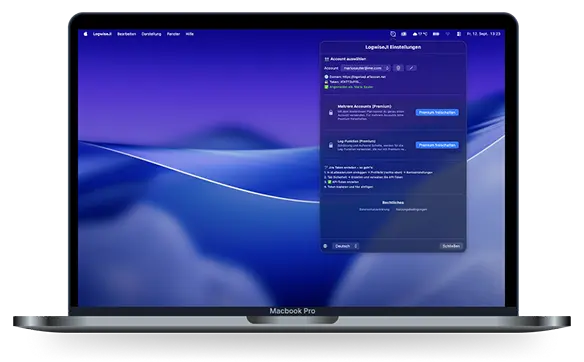Click the Wi-Fi icon in menu bar
This screenshot has width=584, height=362.
(448, 34)
